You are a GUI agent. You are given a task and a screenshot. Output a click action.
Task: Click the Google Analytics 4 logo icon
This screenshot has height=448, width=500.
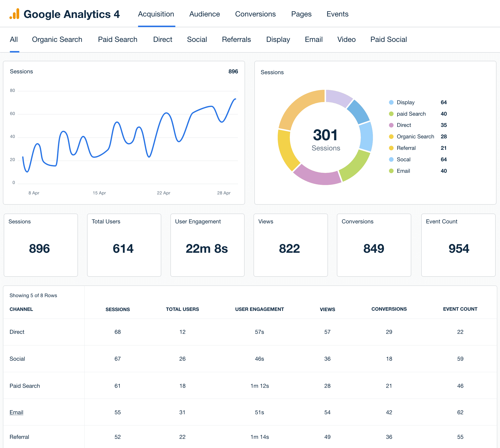[x=14, y=14]
